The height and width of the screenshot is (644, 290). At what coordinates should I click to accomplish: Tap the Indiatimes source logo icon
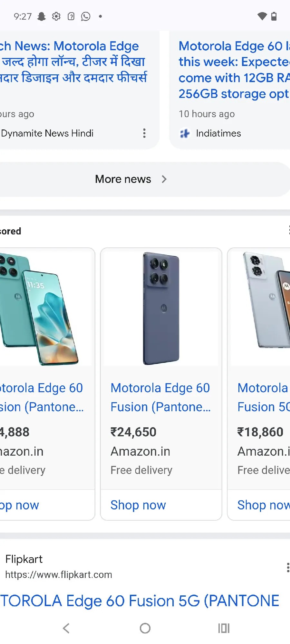[185, 133]
